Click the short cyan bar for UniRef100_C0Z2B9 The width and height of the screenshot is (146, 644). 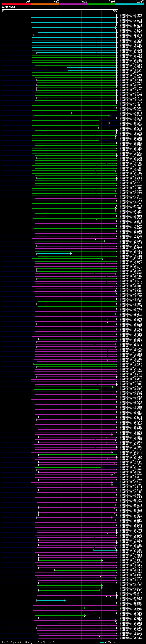point(92,67)
